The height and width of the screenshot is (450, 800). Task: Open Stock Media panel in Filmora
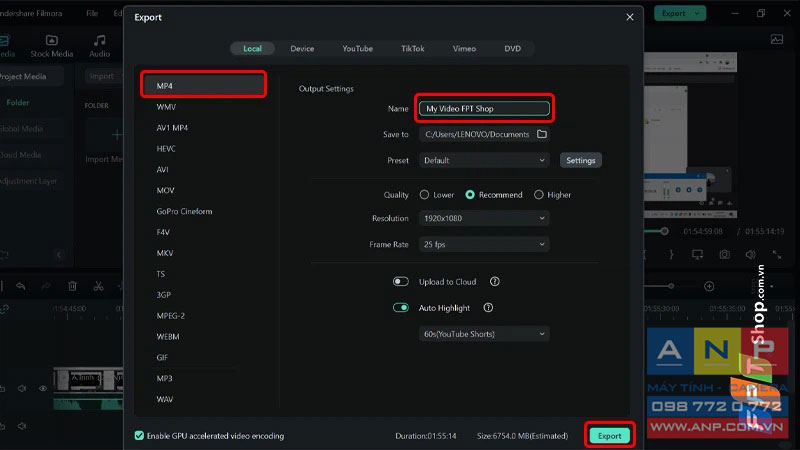pyautogui.click(x=52, y=46)
